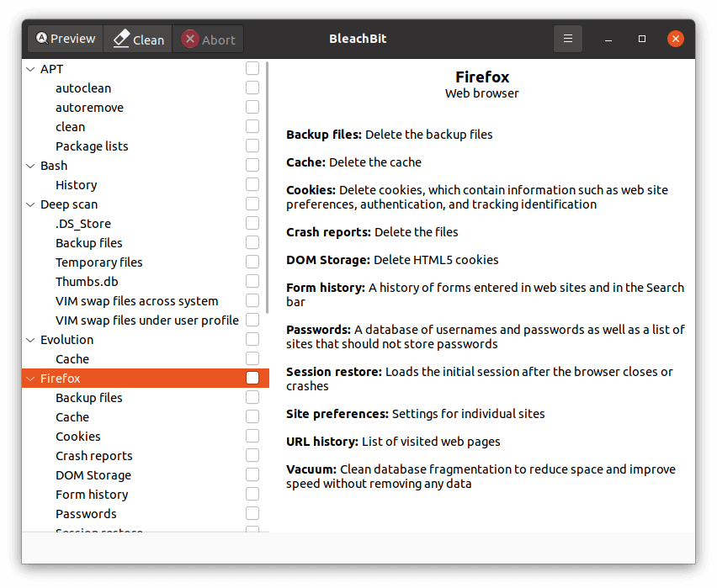Select the Temporary files item
Screen dimensions: 717x588
[146, 262]
